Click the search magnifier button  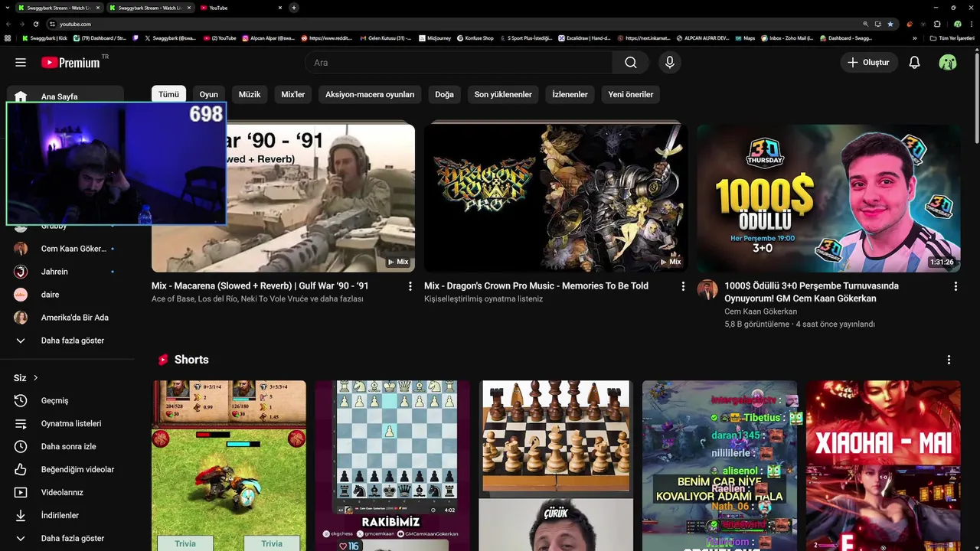click(631, 63)
